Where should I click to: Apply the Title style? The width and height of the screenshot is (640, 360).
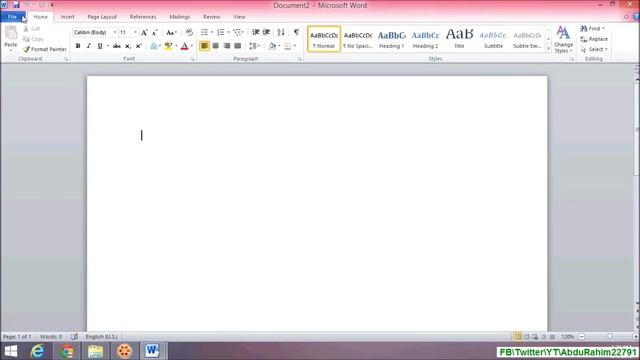tap(459, 39)
